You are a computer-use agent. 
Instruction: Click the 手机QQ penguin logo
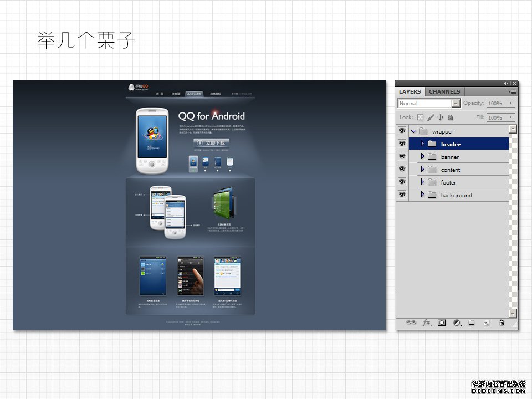click(x=138, y=87)
